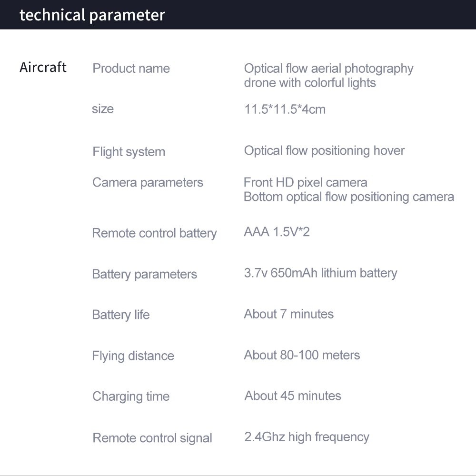Click the "Battery parameters" label
The image size is (476, 476).
coord(144,274)
